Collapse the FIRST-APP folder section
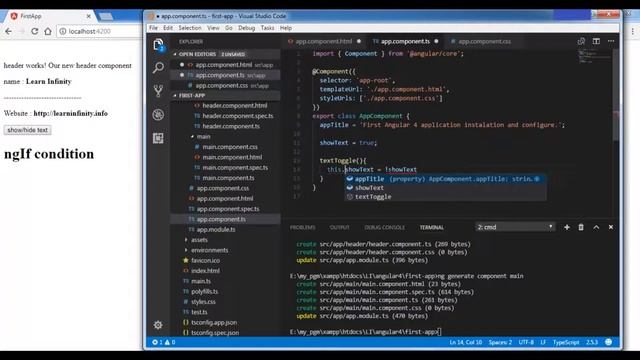Image resolution: width=640 pixels, height=360 pixels. click(x=225, y=96)
